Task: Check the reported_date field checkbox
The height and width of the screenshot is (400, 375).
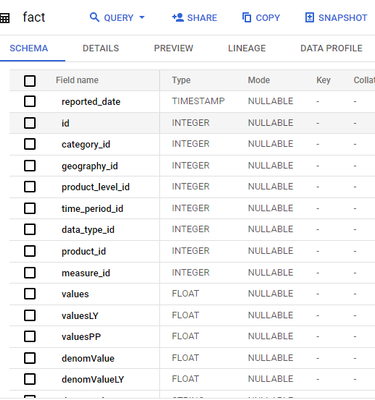Action: (x=30, y=101)
